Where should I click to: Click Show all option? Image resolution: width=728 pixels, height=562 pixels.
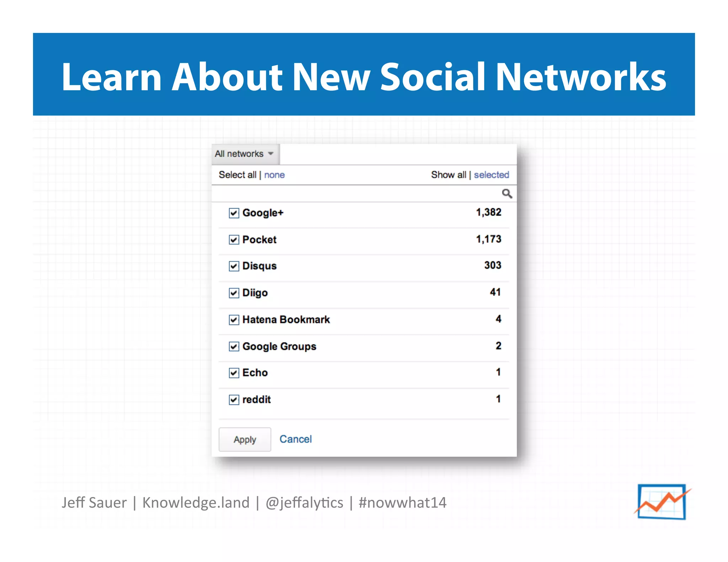point(449,175)
